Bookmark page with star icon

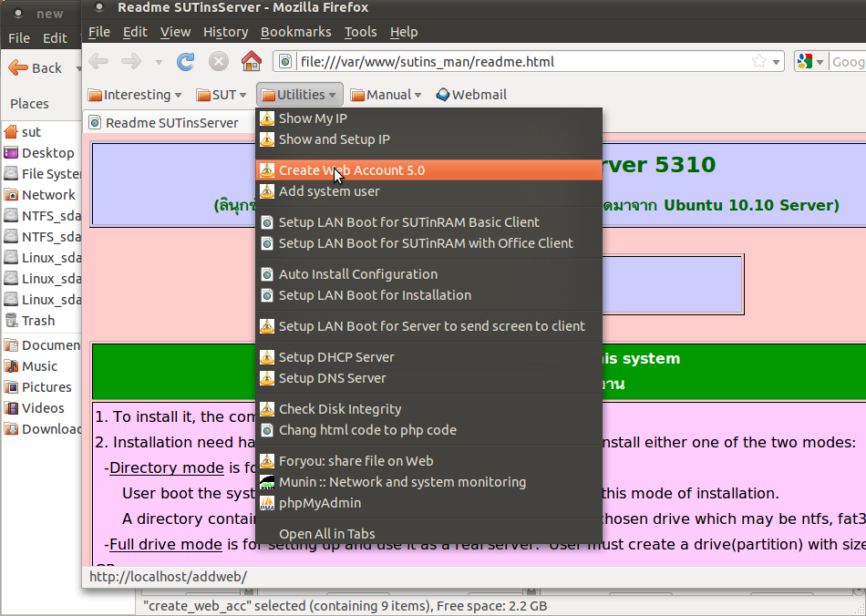[x=759, y=61]
